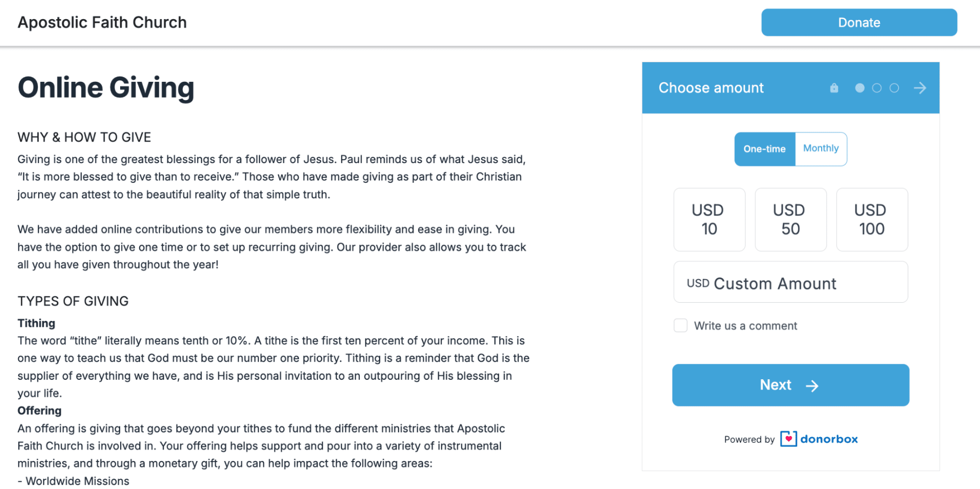Click the 'Choose amount' header title
The image size is (980, 489).
click(711, 88)
